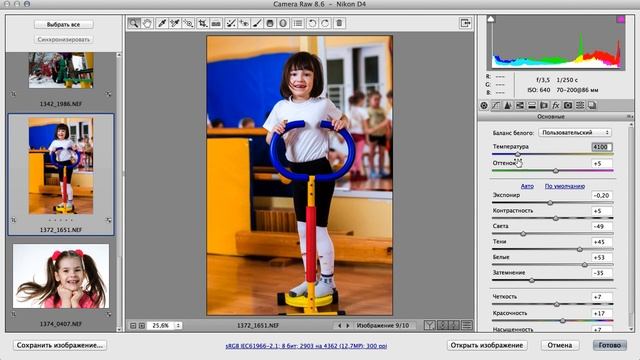Viewport: 640px width, 360px height.
Task: Click the Экспонир slider handle
Action: click(550, 203)
